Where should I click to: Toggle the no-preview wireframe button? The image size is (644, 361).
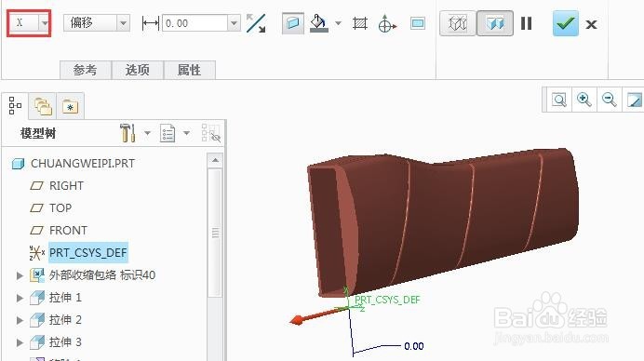click(458, 23)
